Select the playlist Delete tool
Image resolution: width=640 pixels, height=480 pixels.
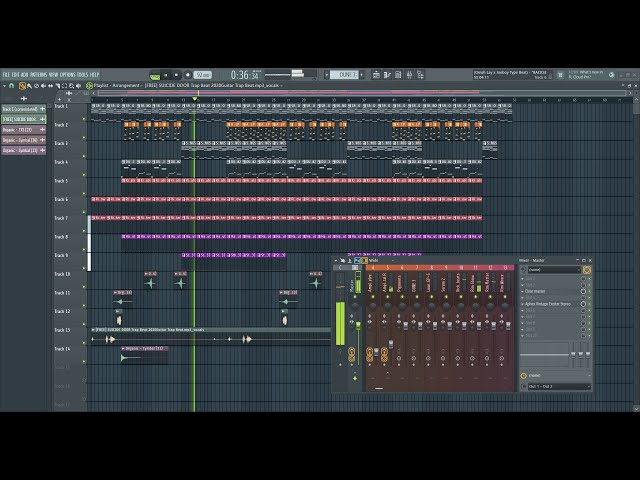(x=36, y=86)
